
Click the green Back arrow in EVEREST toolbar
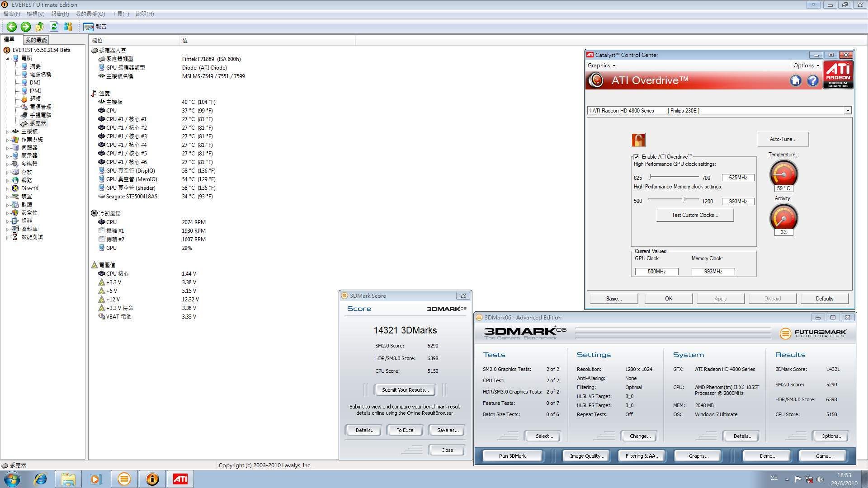point(12,27)
